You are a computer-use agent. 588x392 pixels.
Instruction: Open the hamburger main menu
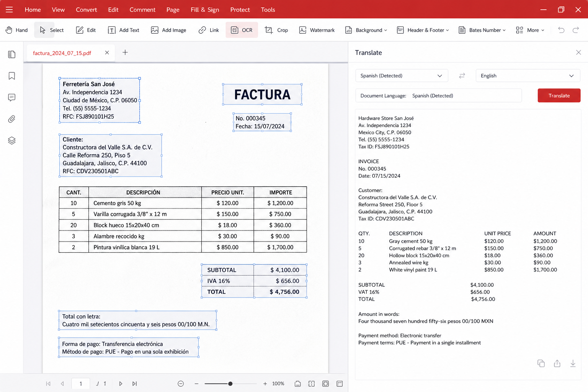(x=9, y=10)
